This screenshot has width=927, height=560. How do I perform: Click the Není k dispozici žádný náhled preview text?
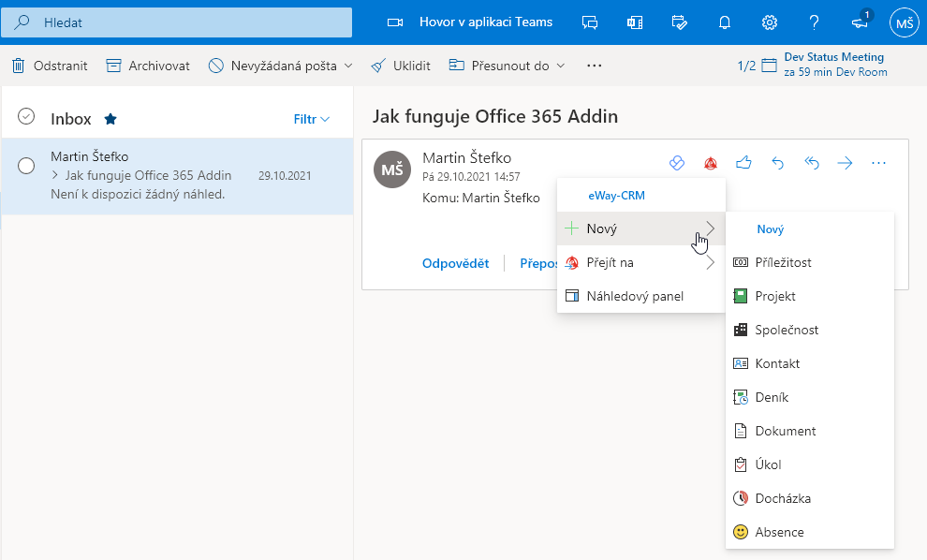[138, 194]
